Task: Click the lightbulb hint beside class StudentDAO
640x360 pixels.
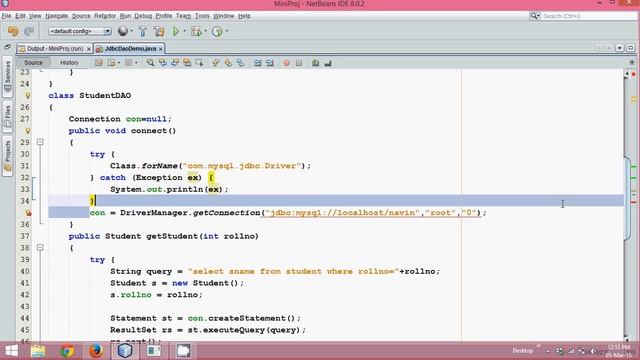Action: pyautogui.click(x=27, y=96)
